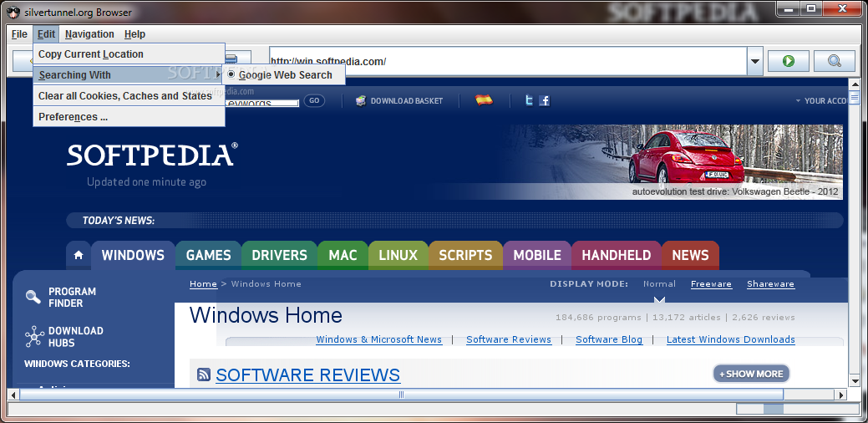Click the vertical scrollbar down arrow
868x423 pixels.
pyautogui.click(x=854, y=381)
